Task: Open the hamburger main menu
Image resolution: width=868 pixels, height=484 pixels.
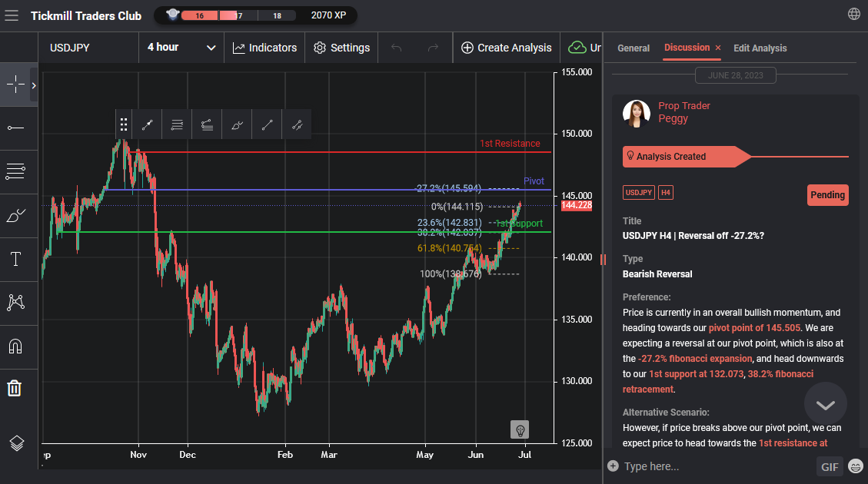Action: tap(12, 15)
